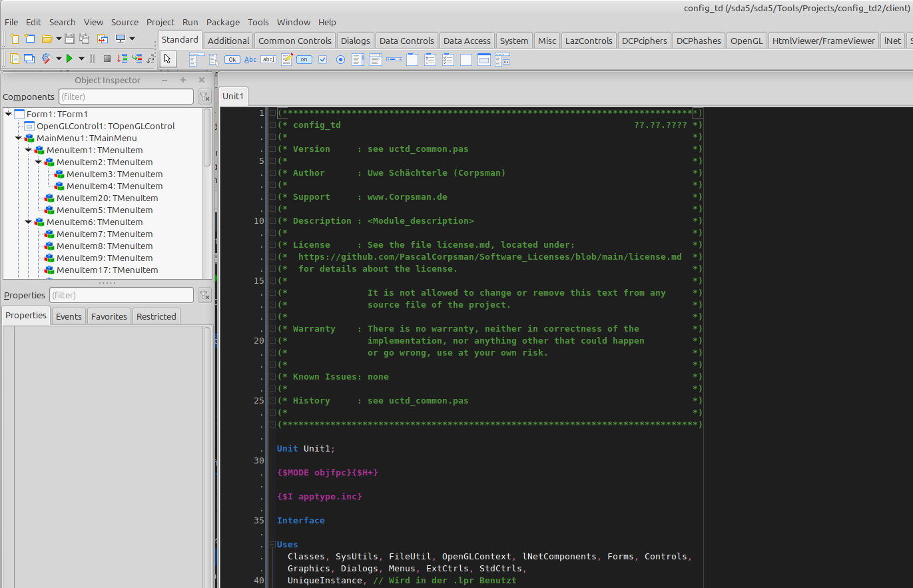Fold the Uses section in code gutter

(272, 545)
